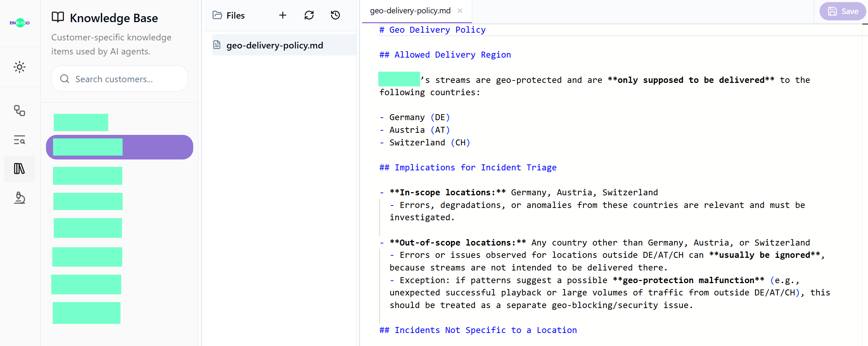Select the last customer in the list
The image size is (868, 346).
pyautogui.click(x=87, y=313)
